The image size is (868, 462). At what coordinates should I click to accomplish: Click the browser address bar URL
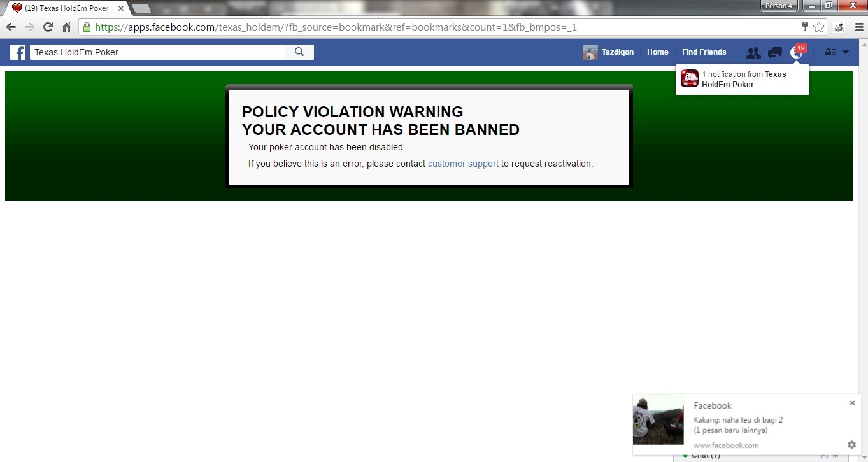tap(336, 27)
